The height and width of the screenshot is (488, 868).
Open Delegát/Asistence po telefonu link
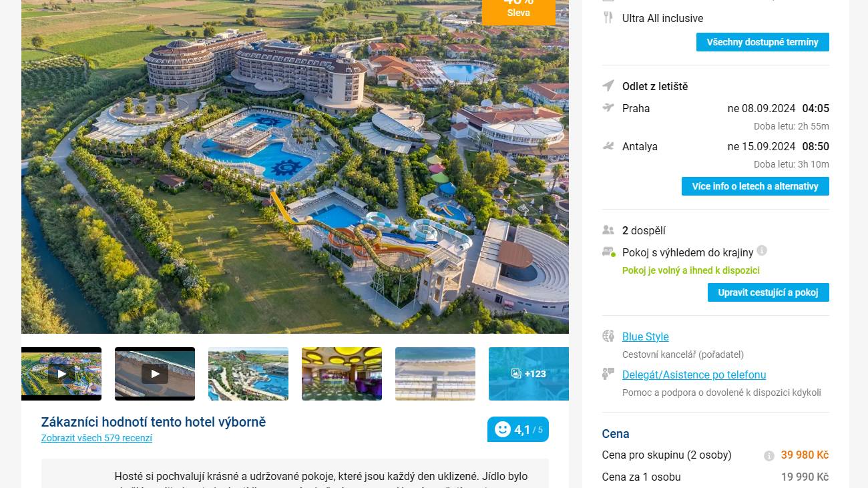point(694,375)
